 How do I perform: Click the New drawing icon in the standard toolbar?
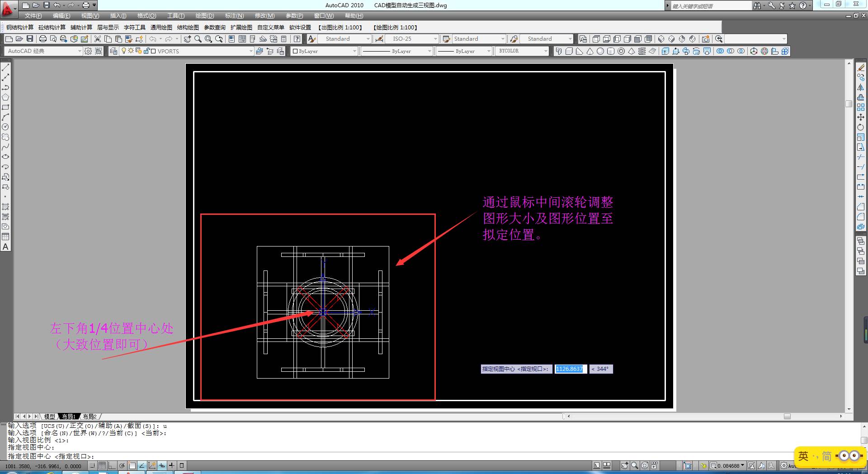(x=9, y=39)
